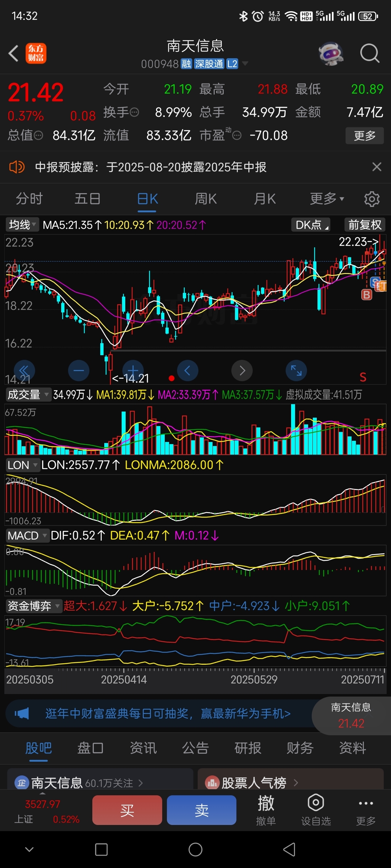Viewport: 391px width, 868px height.
Task: Tap turnover rate info icon
Action: point(134,112)
